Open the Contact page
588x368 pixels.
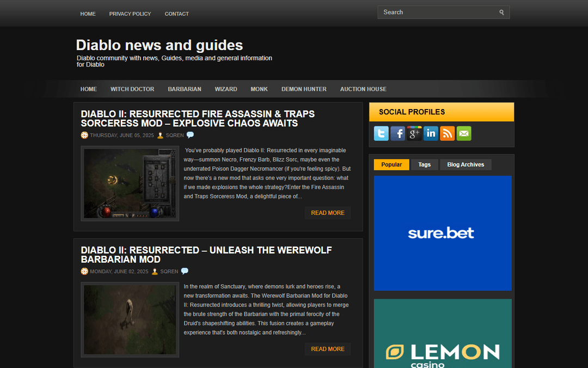coord(176,14)
